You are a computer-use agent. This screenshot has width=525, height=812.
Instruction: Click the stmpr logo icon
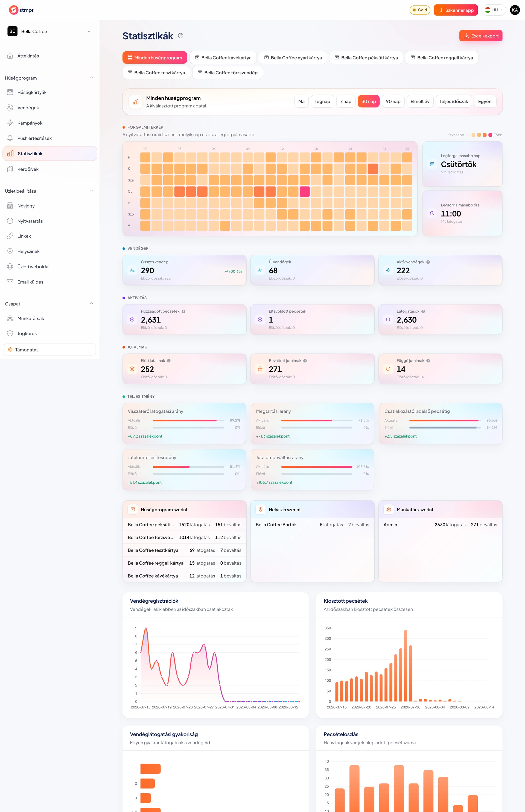(13, 10)
